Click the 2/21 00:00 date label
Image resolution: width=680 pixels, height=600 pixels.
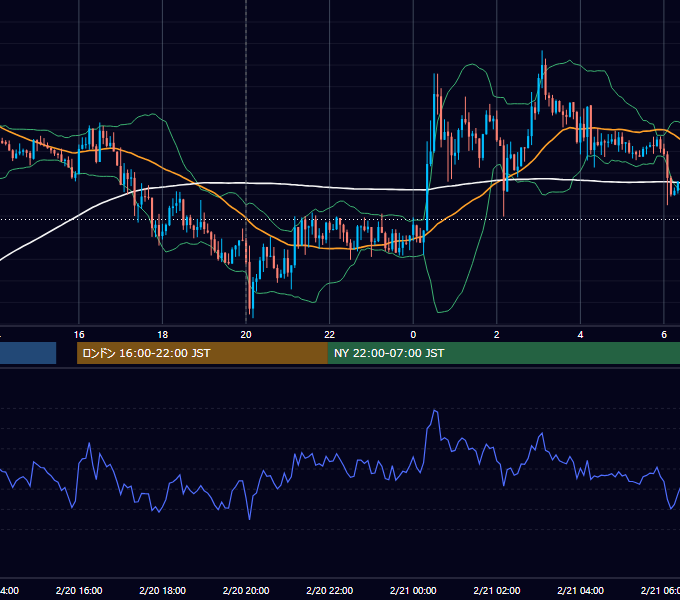click(413, 590)
